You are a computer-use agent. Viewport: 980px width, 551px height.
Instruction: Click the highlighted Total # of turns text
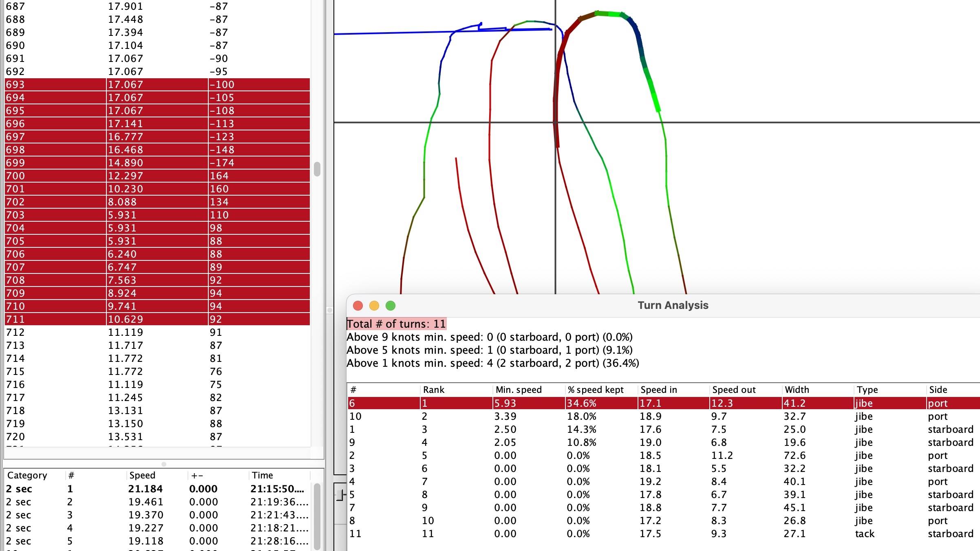pos(395,324)
